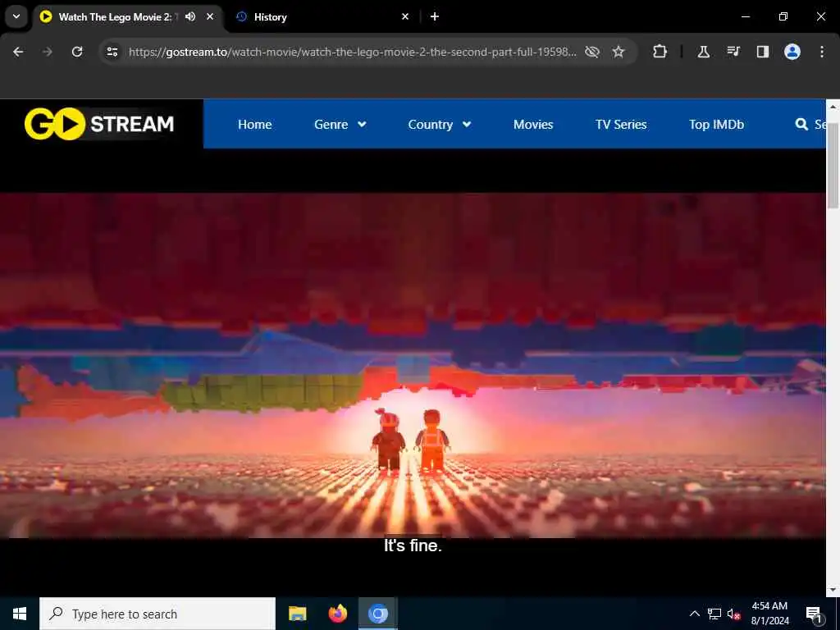Reload the current page
This screenshot has width=840, height=630.
click(x=77, y=52)
